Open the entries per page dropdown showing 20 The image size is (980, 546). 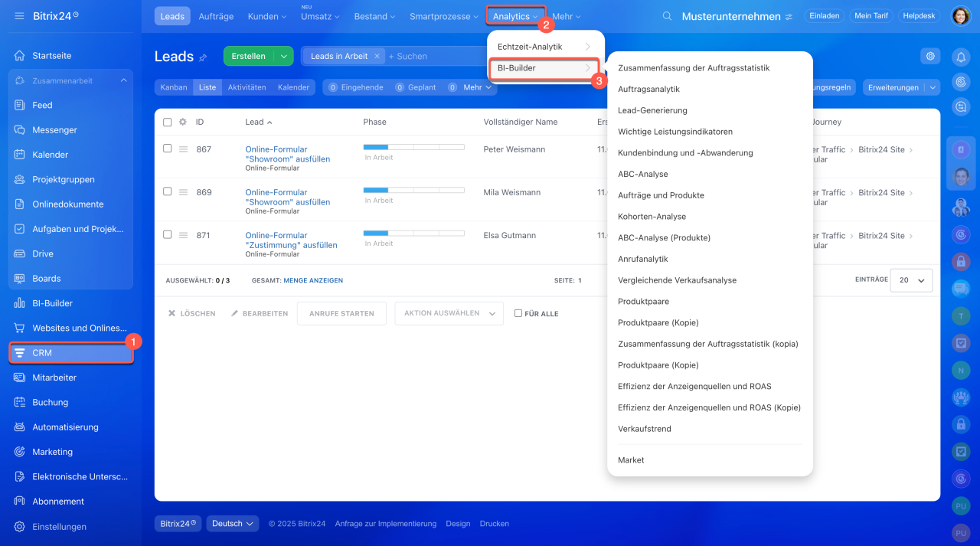(912, 280)
